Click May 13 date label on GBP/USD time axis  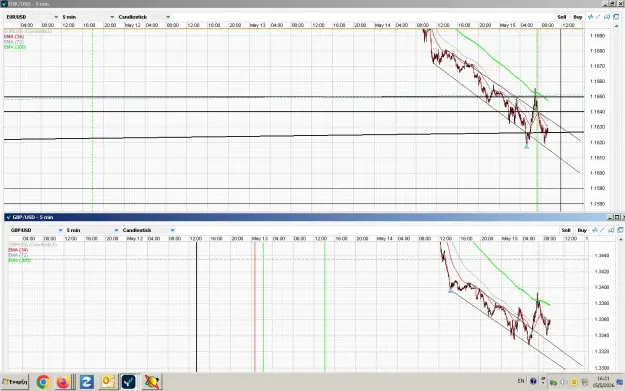point(260,239)
